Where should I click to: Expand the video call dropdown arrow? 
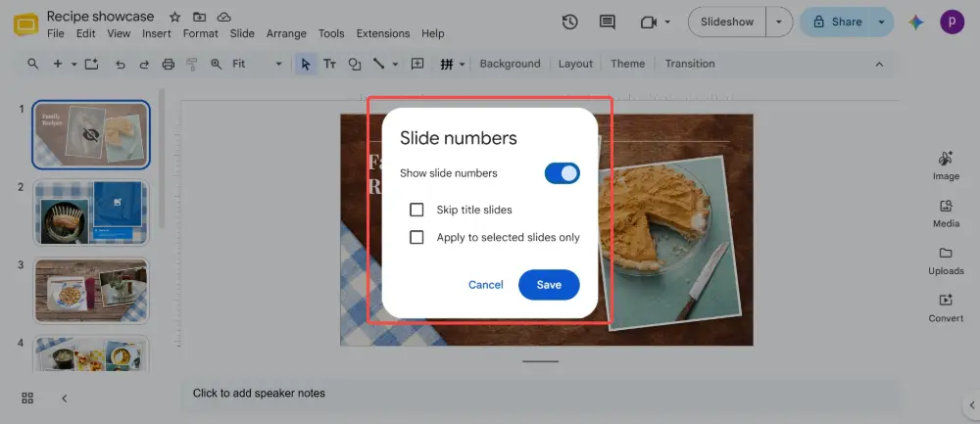click(666, 22)
